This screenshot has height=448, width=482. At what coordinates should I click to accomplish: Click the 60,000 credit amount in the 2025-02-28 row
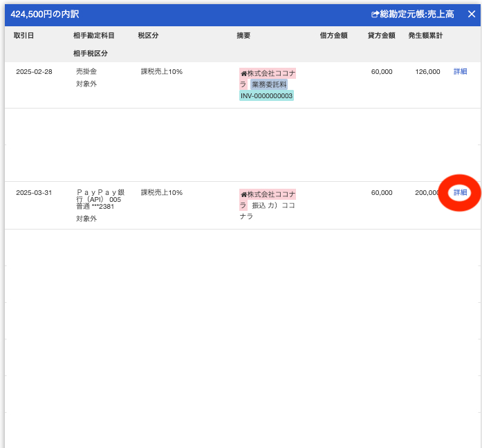pos(382,72)
